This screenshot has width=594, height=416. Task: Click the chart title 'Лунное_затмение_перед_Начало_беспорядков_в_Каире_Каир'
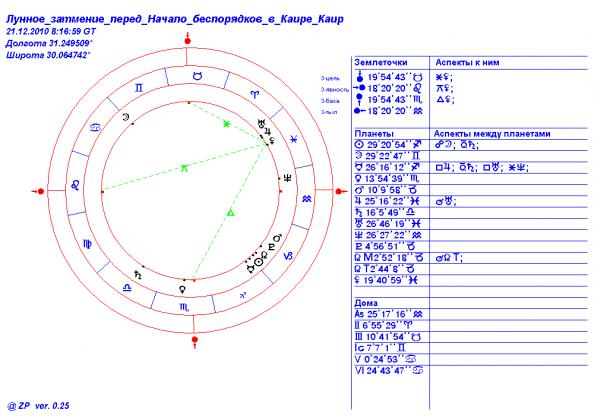coord(175,19)
